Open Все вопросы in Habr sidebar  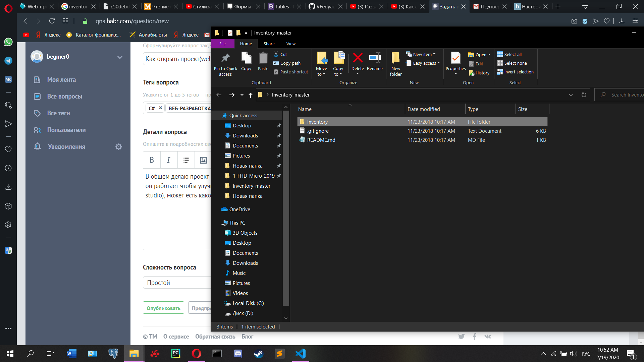coord(64,97)
